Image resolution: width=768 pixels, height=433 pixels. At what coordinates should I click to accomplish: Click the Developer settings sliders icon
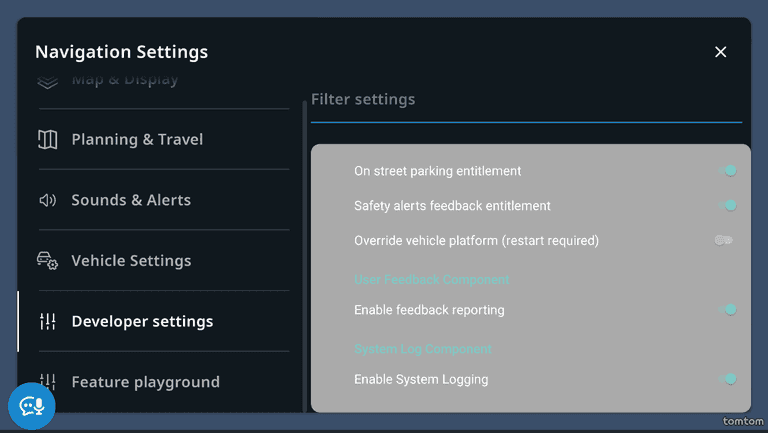47,322
